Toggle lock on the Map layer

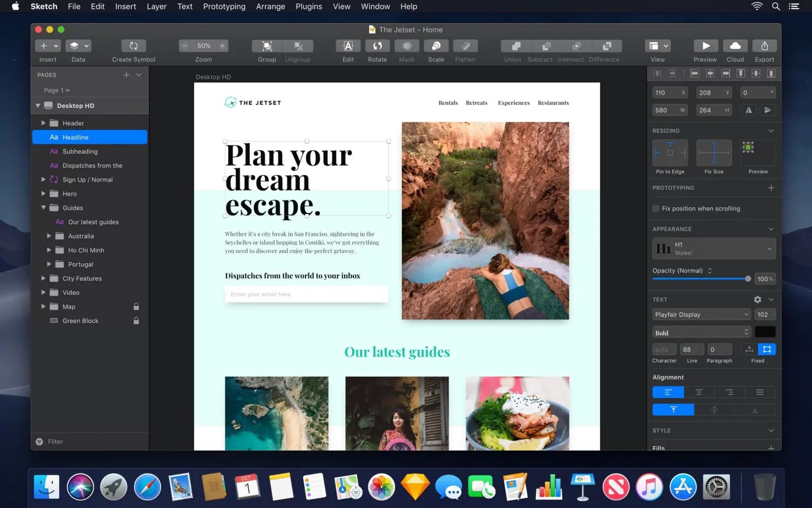coord(136,307)
